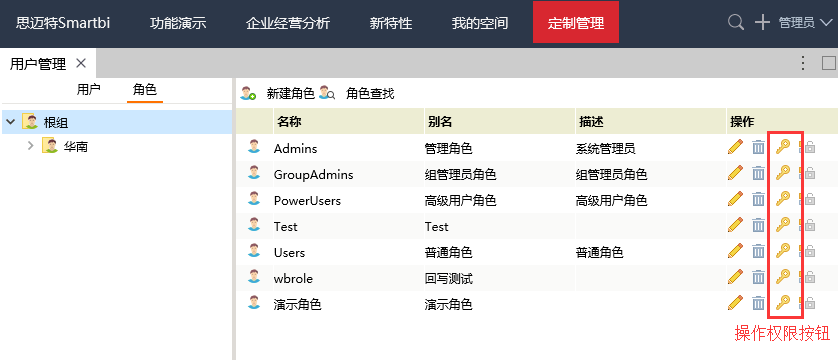The height and width of the screenshot is (360, 838).
Task: Edit the Users role with pencil icon
Action: point(735,251)
